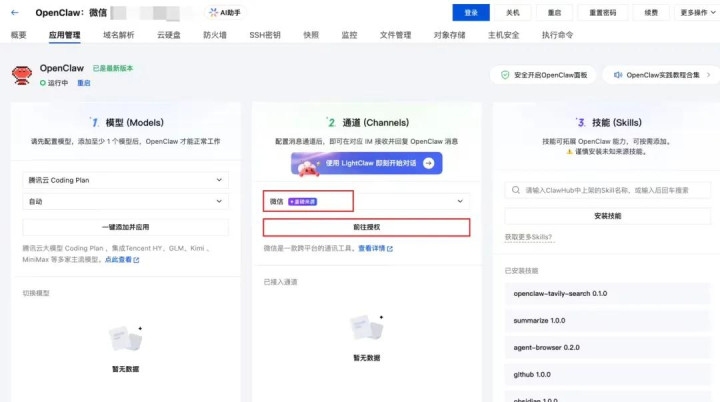Click the 已是最新版本 version label
This screenshot has width=720, height=402.
[x=113, y=68]
